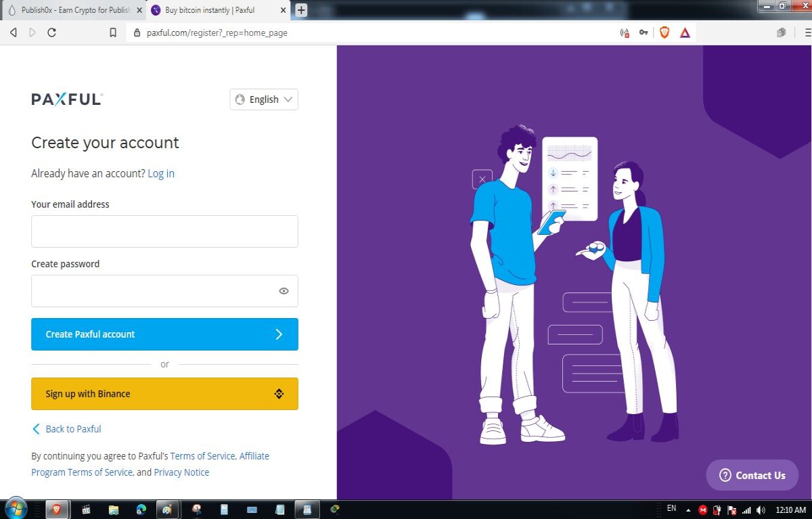Click the 12:10 AM clock

tap(790, 510)
